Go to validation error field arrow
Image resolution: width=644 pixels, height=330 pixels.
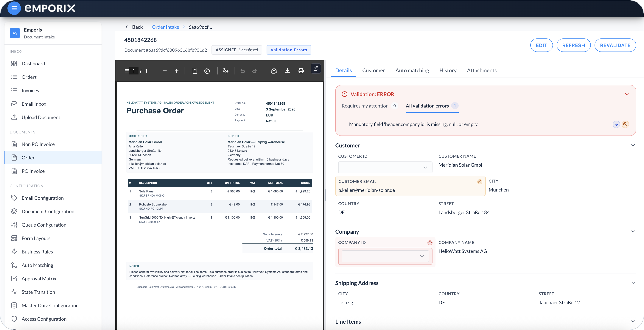(616, 124)
